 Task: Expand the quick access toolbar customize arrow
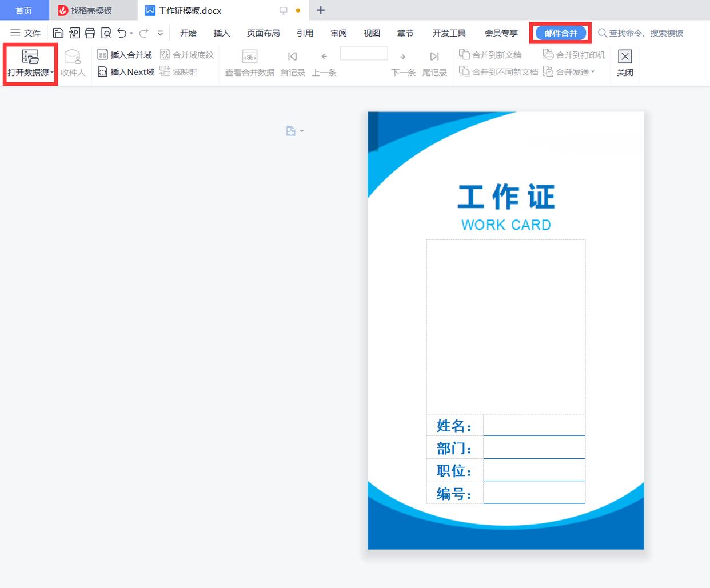[160, 33]
